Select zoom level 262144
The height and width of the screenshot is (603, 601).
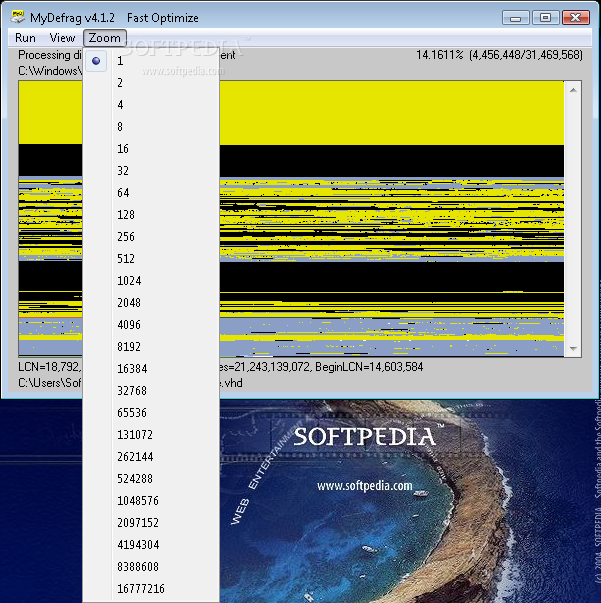coord(151,456)
